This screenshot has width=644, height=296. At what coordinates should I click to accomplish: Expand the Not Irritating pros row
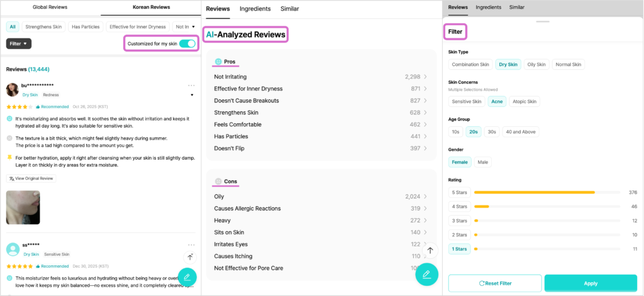coord(321,77)
